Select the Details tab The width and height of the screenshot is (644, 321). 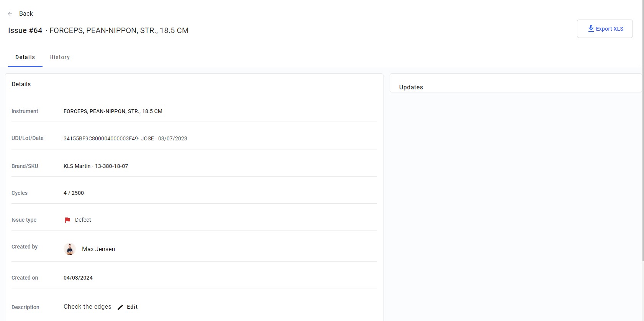pyautogui.click(x=25, y=57)
